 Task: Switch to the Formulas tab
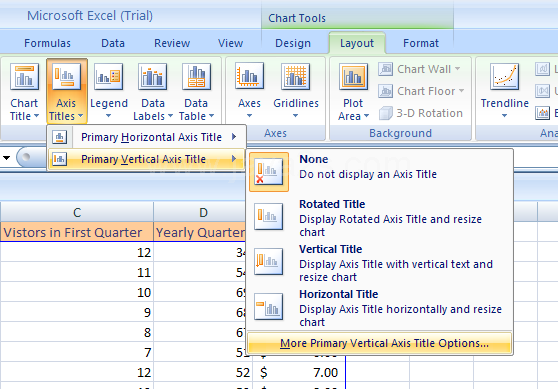tap(47, 43)
